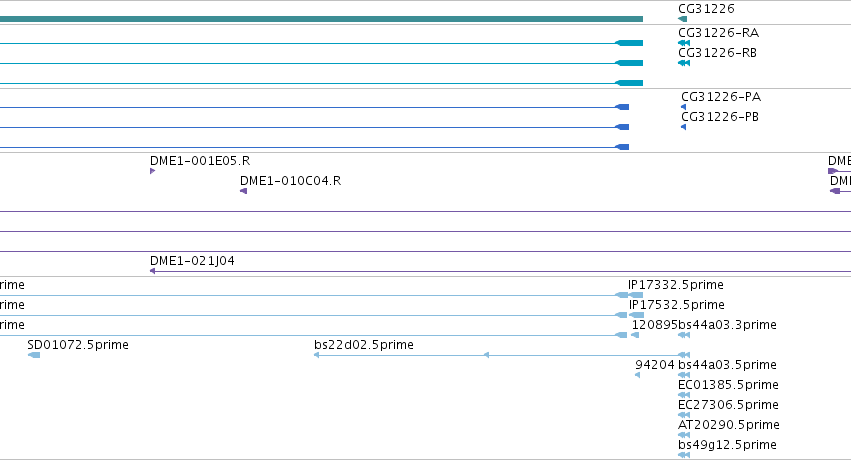Click the CG31226-RA transcript arrow glyph
Viewport: 851px width, 460px height.
pos(684,43)
